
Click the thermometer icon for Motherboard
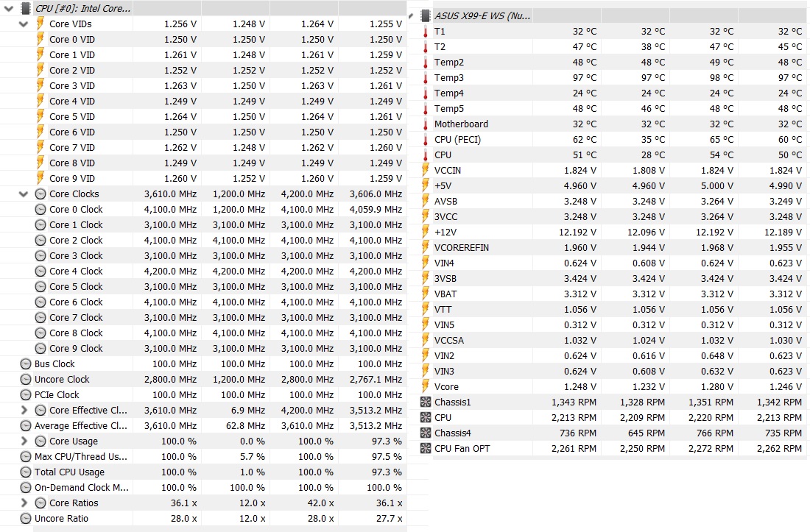[426, 124]
